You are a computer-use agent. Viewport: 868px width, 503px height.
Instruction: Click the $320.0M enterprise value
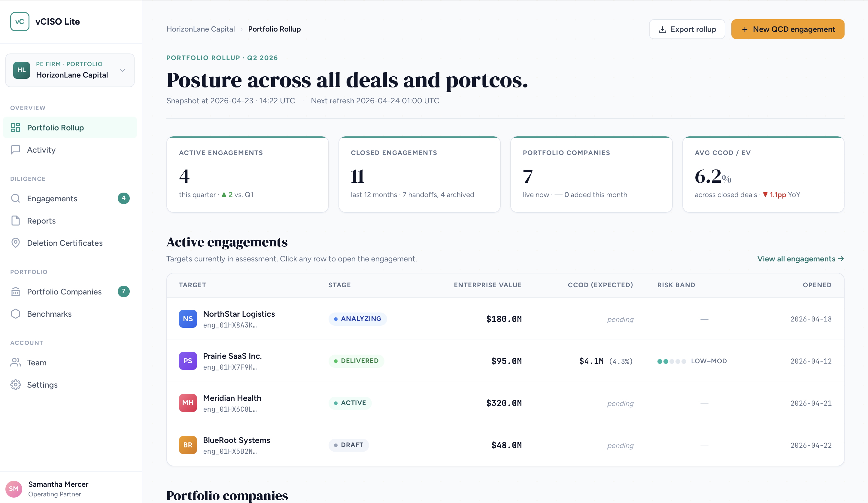coord(504,403)
